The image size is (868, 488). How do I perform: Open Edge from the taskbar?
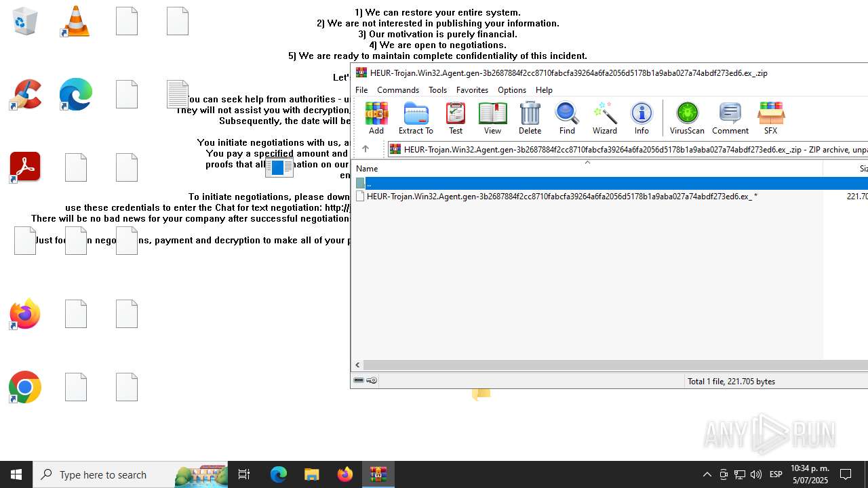279,474
